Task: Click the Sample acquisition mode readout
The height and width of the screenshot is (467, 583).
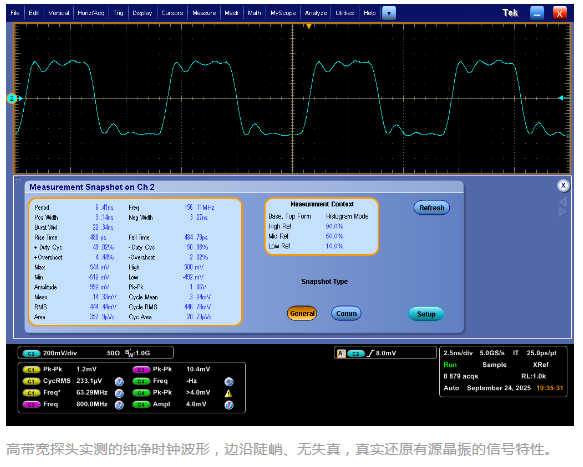Action: point(494,365)
